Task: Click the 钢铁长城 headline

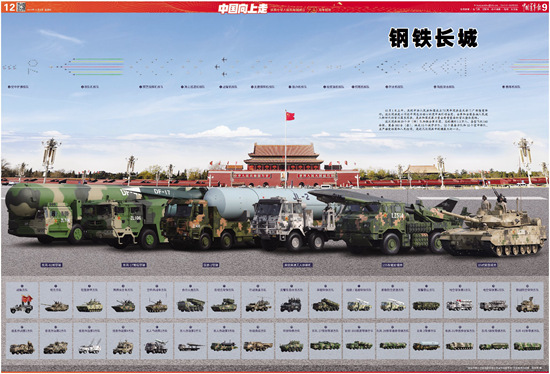Action: tap(433, 38)
